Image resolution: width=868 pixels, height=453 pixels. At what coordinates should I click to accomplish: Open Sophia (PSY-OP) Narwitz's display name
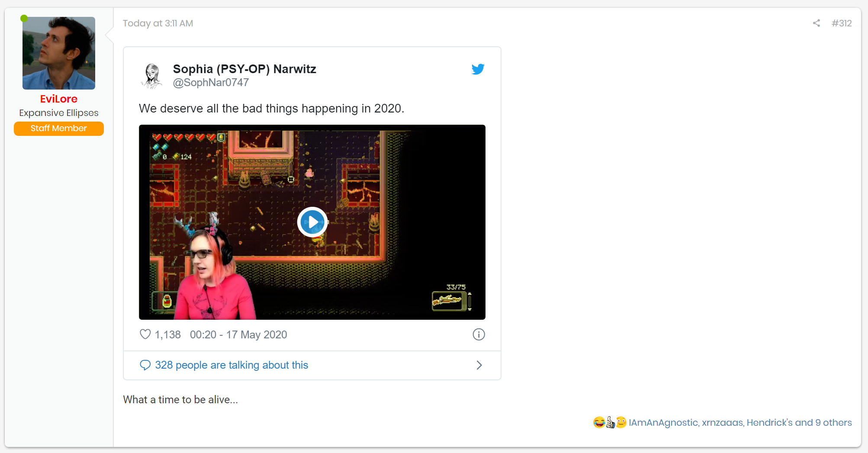(244, 69)
